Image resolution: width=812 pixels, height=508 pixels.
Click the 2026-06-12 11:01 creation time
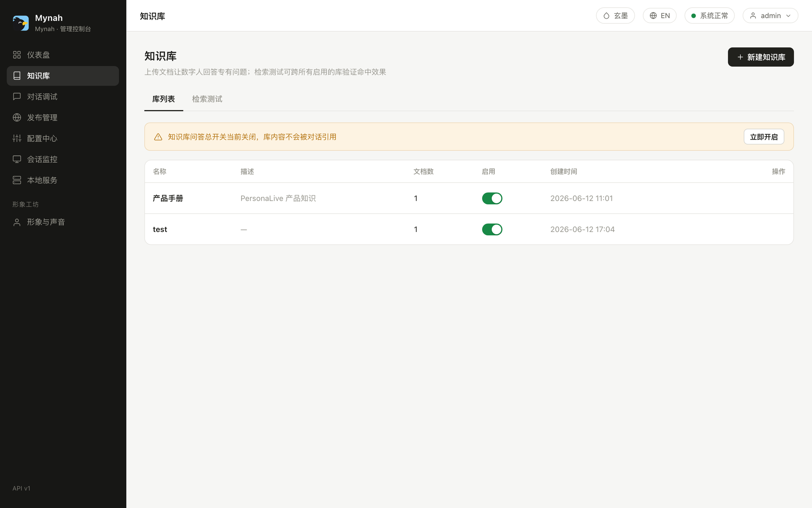coord(582,198)
